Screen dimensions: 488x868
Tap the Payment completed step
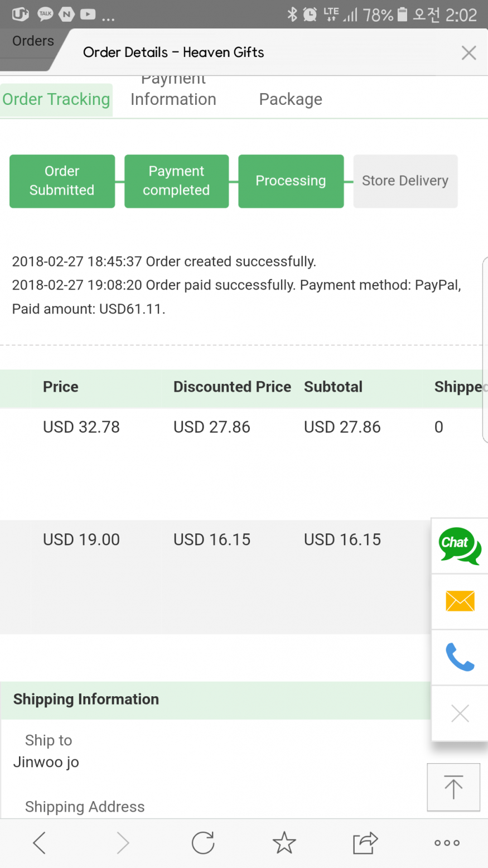pyautogui.click(x=176, y=181)
